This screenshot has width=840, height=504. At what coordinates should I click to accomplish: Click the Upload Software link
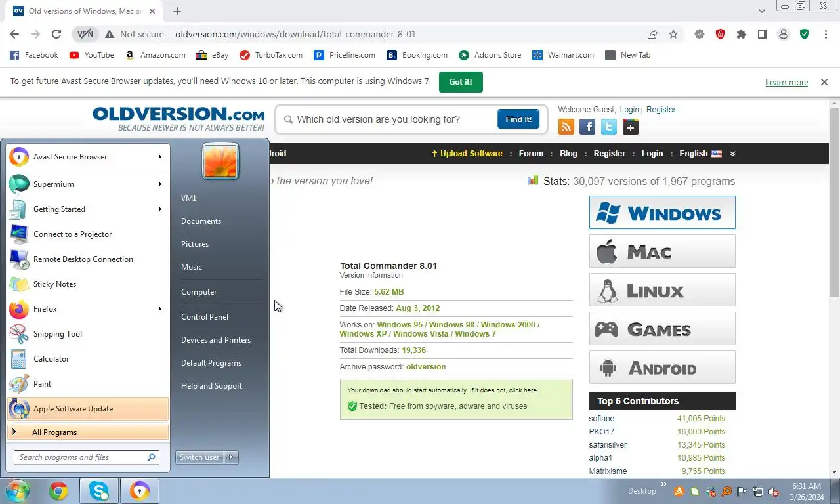coord(467,154)
